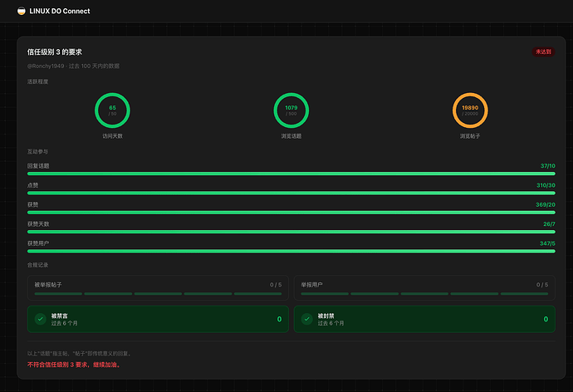This screenshot has width=573, height=392.
Task: Click the 0 / 5 count for 举报用户
Action: (542, 285)
